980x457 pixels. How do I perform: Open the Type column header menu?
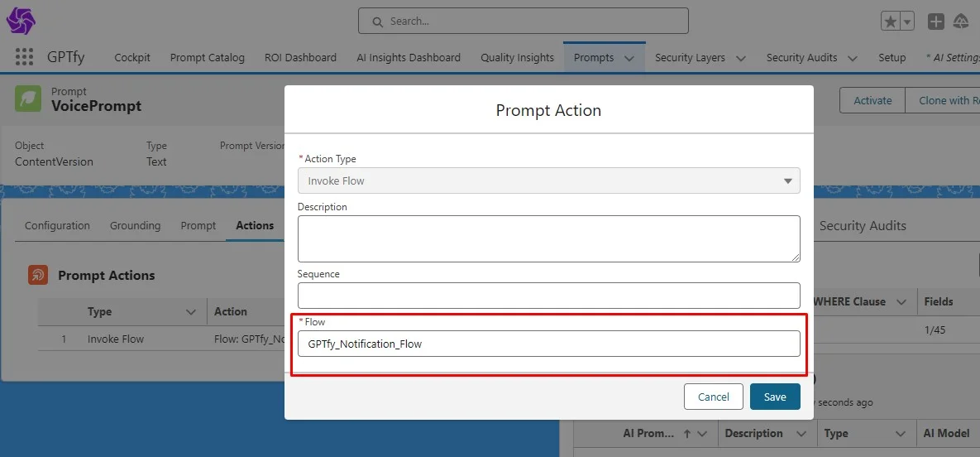coord(191,312)
